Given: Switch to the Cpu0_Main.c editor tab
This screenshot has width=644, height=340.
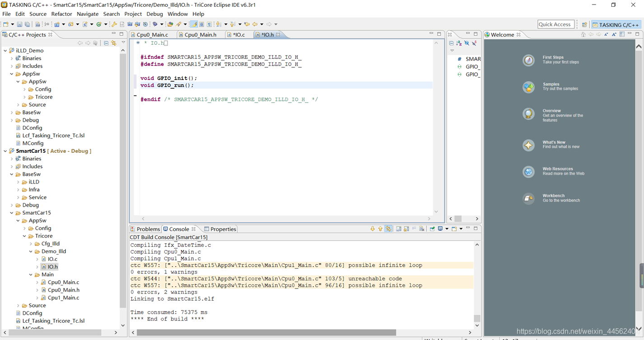Looking at the screenshot, I should click(152, 35).
